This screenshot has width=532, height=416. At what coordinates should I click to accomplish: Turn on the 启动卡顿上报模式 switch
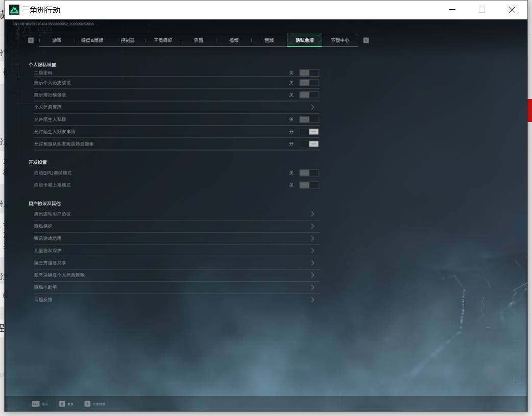pyautogui.click(x=309, y=185)
